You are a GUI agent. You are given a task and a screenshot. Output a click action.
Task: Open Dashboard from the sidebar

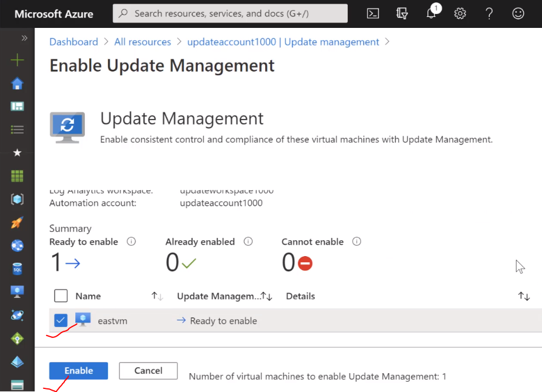(18, 106)
